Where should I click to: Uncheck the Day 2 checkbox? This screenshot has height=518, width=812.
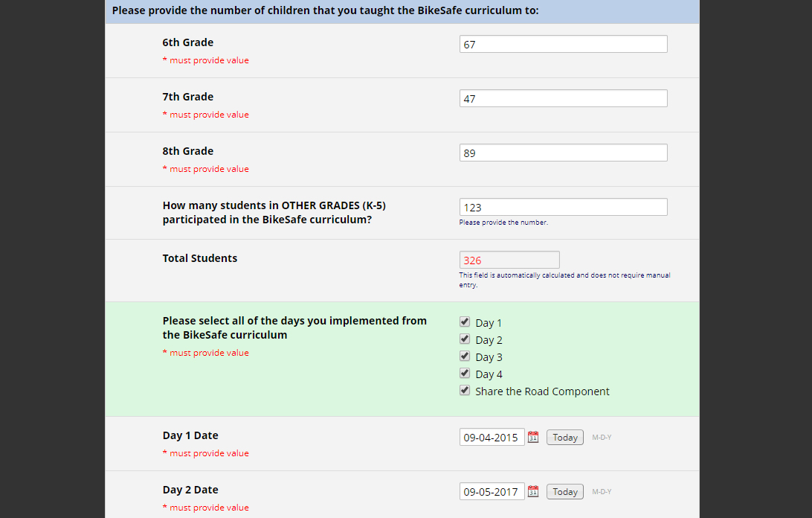(x=465, y=339)
